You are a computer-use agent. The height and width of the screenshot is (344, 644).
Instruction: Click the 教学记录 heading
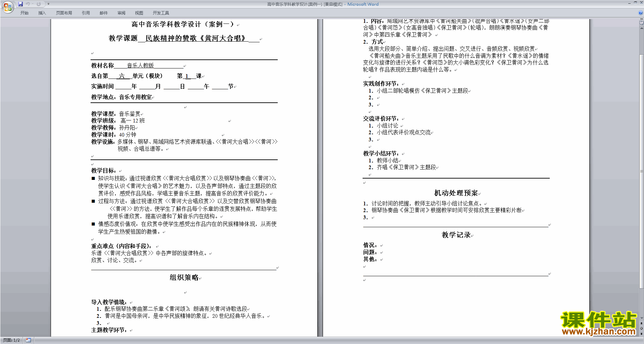[456, 235]
